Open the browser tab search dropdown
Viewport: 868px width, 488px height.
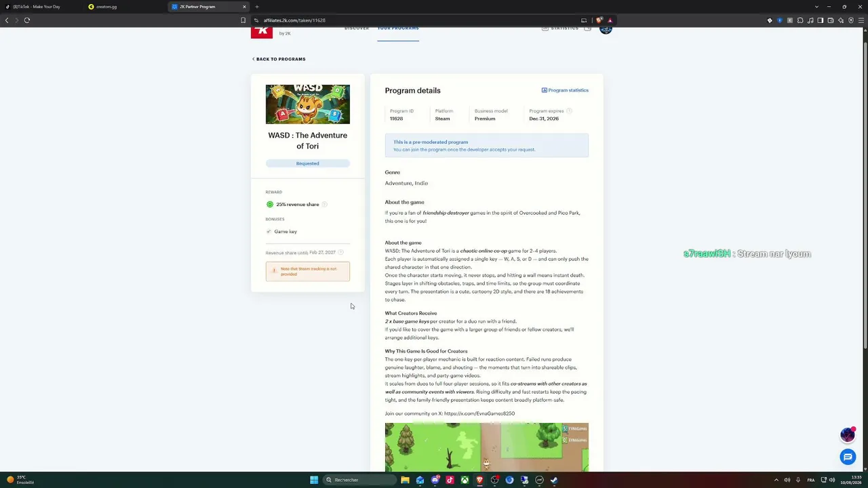[816, 7]
